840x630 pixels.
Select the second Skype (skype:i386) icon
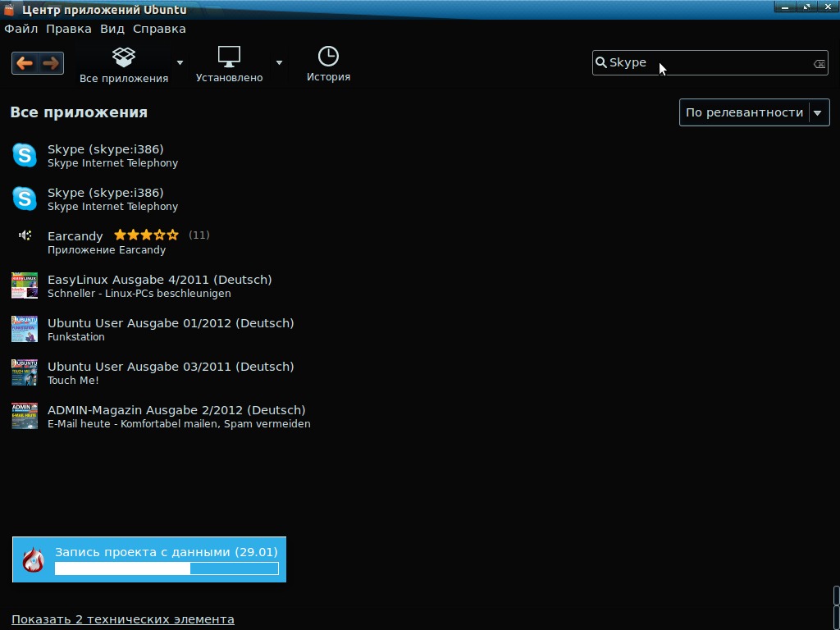25,199
